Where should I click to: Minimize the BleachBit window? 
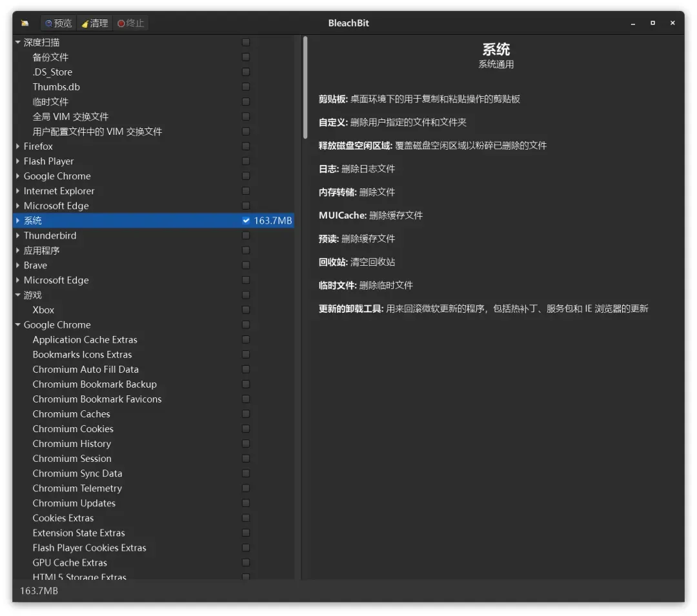633,23
